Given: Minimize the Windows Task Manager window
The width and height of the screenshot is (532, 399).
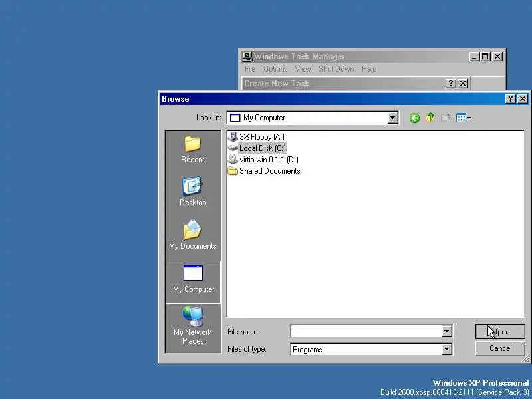Looking at the screenshot, I should tap(474, 57).
